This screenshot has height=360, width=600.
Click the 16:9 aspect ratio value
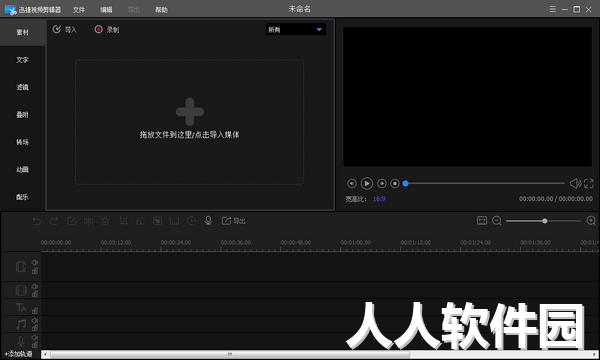(379, 199)
